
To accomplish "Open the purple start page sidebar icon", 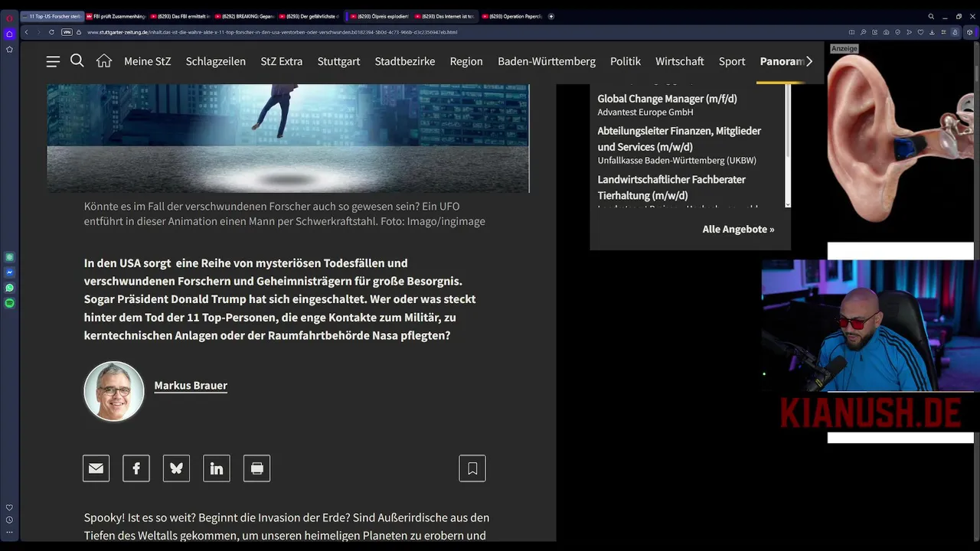I will point(9,34).
